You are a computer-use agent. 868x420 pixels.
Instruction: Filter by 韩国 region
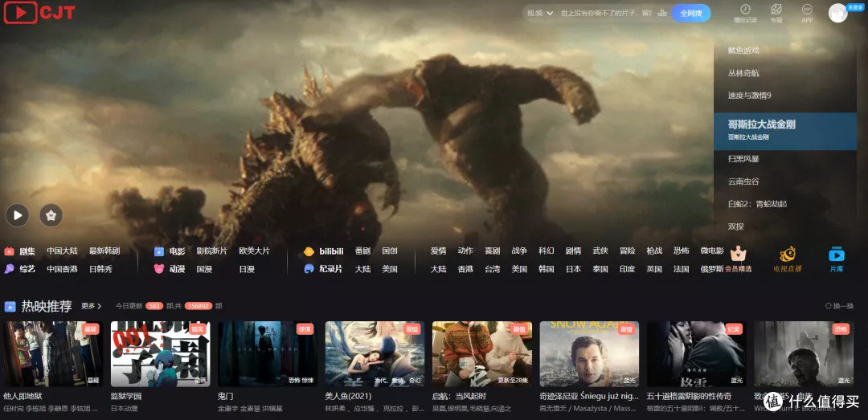point(547,269)
